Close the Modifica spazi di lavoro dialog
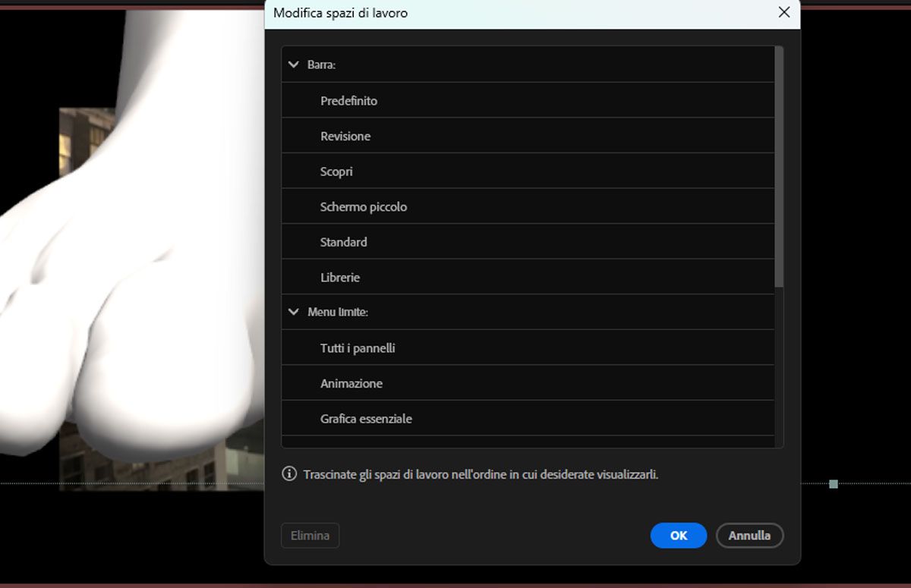The image size is (911, 588). point(784,12)
